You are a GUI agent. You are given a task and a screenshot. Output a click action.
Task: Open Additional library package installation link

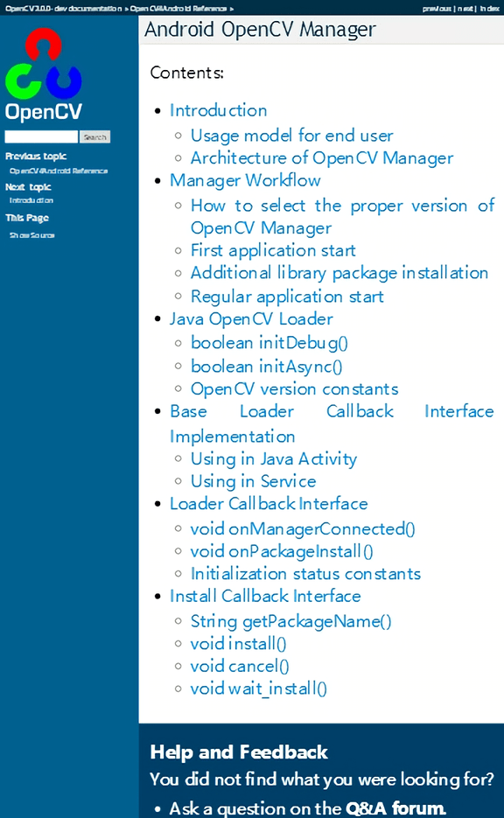[x=339, y=273]
